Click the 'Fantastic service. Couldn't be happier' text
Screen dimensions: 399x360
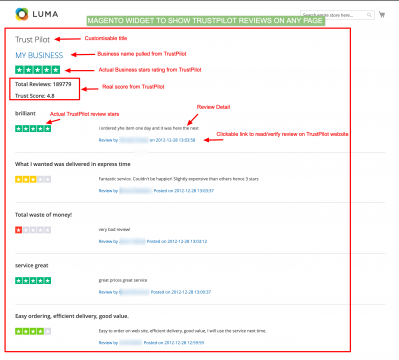pos(179,179)
